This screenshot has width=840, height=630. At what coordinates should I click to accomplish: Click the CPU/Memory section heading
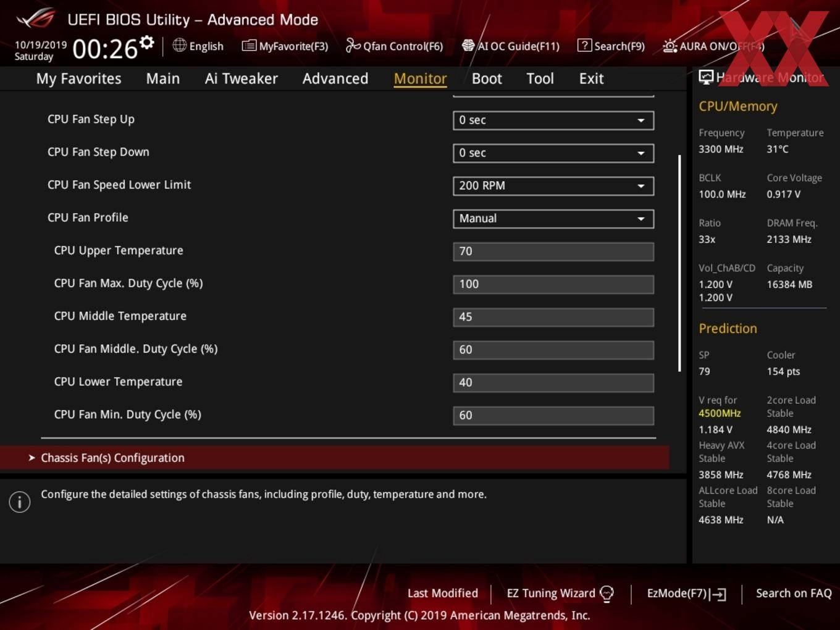click(737, 106)
